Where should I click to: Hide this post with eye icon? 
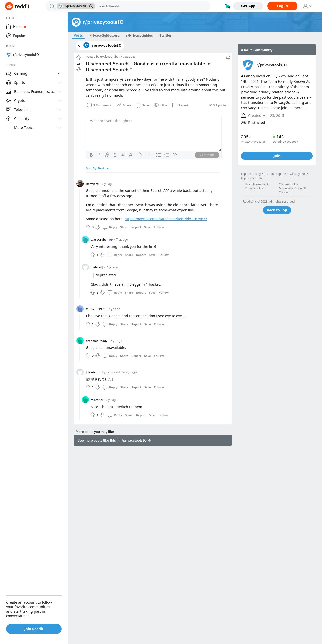click(x=160, y=105)
